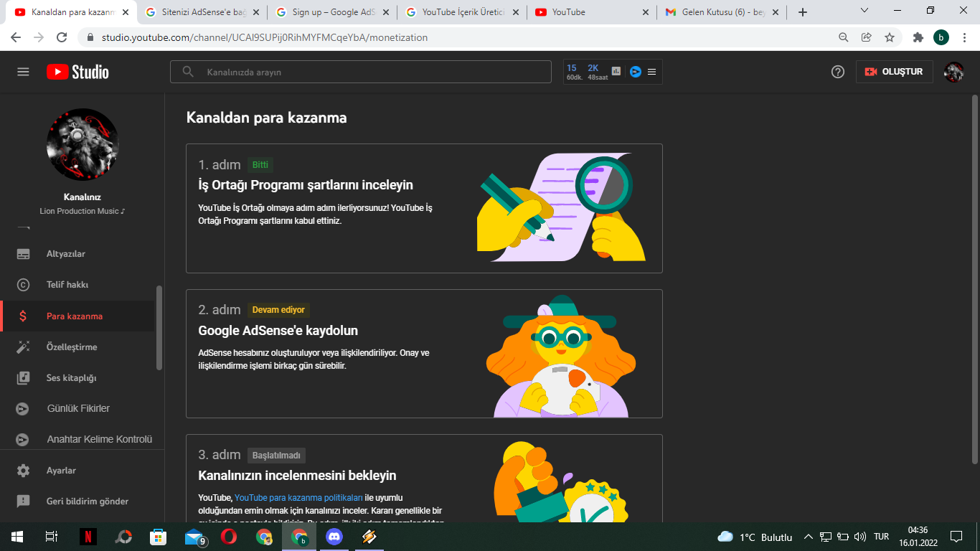Show hidden system tray icons

point(809,537)
